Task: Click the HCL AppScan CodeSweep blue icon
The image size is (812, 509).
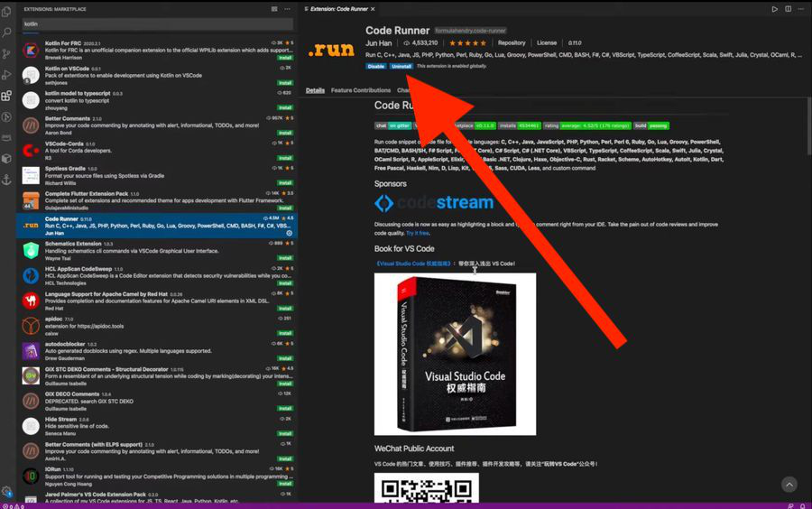Action: (x=31, y=275)
